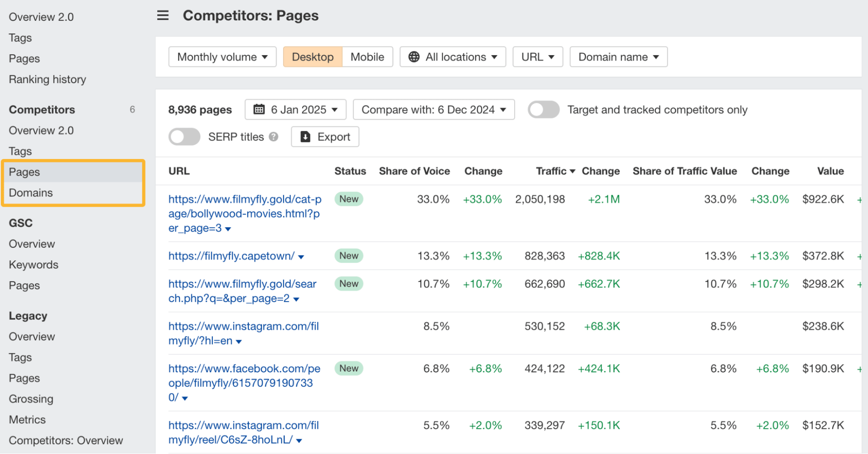Viewport: 868px width, 454px height.
Task: Click the Traffic column sort arrow
Action: (x=573, y=172)
